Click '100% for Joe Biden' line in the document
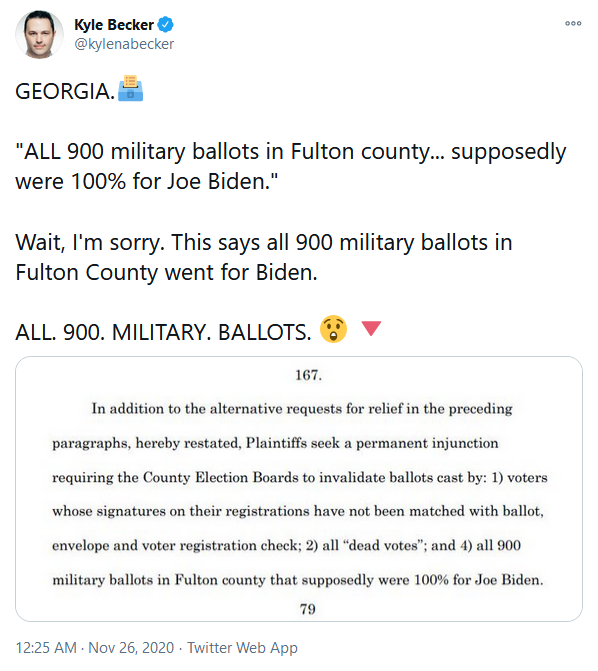The width and height of the screenshot is (598, 671). tap(298, 580)
